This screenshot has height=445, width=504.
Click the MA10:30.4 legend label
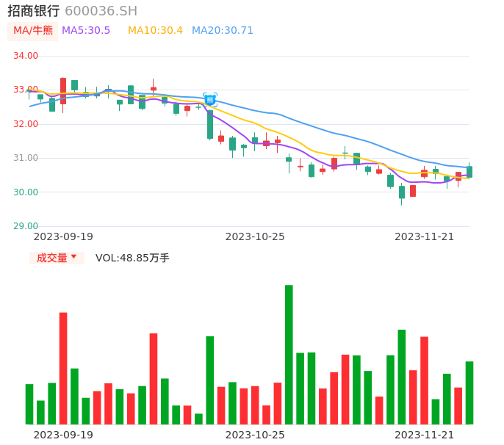tap(155, 31)
